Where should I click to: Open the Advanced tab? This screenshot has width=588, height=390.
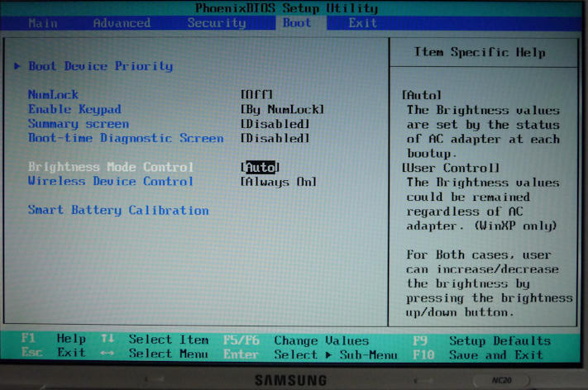pos(122,23)
